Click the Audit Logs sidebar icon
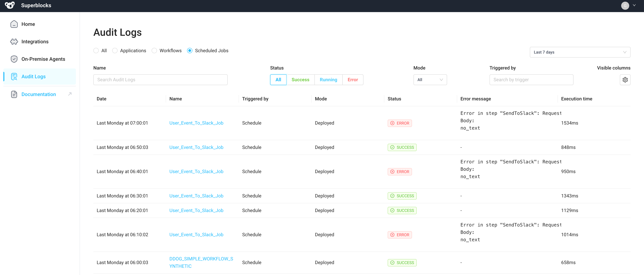The width and height of the screenshot is (644, 275). [x=14, y=77]
